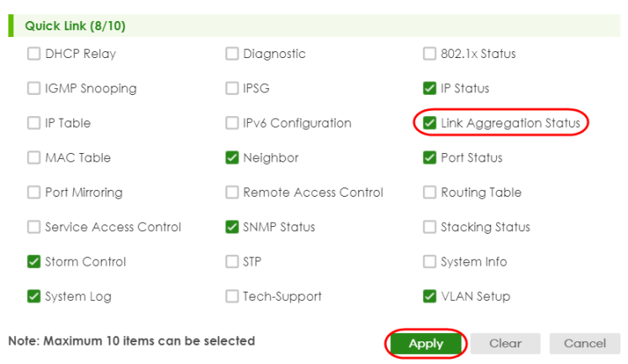This screenshot has width=628, height=364.
Task: Uncheck the SNMP Status checkbox
Action: coord(232,227)
